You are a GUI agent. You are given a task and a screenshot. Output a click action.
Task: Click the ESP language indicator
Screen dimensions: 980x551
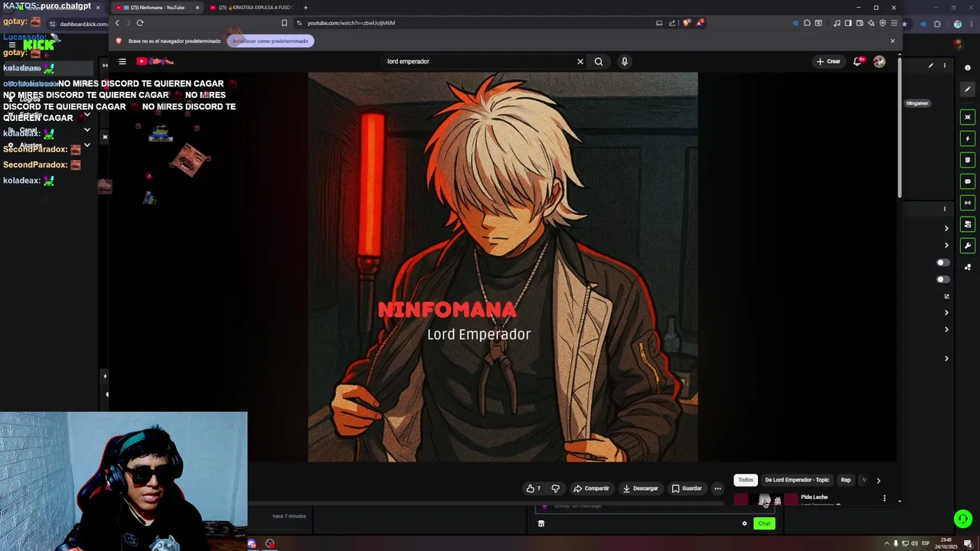[x=926, y=543]
